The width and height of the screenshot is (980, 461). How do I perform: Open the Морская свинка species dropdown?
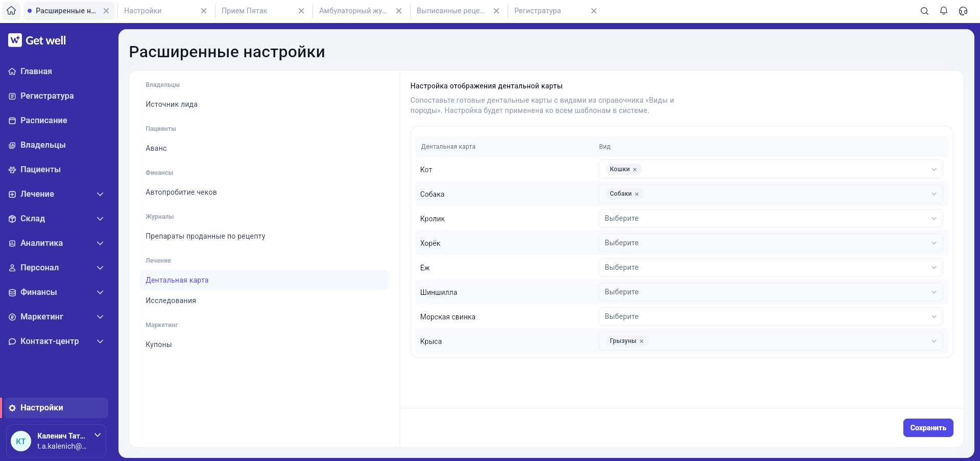tap(771, 316)
